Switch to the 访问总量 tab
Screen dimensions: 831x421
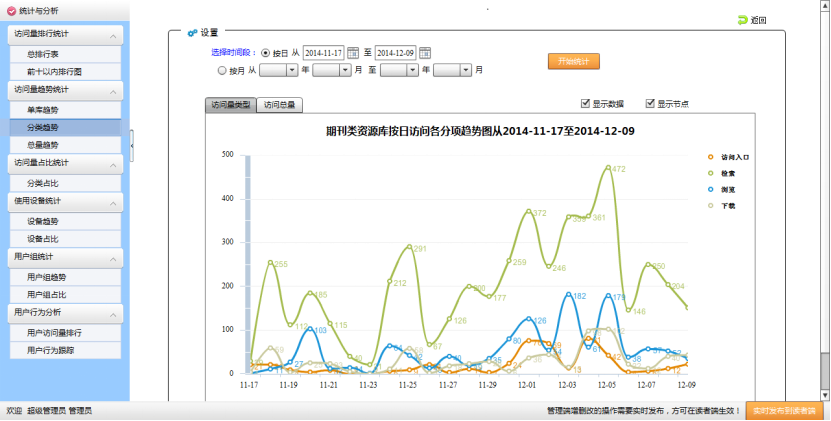coord(279,105)
